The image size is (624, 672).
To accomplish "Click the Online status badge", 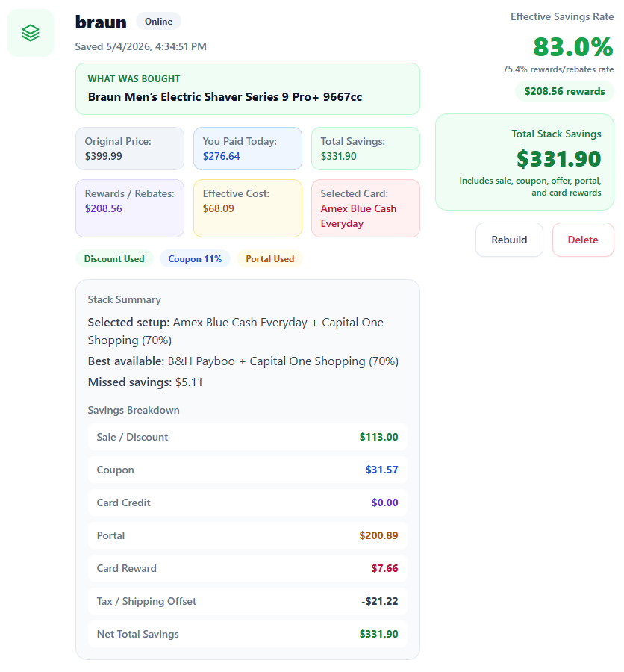I will click(158, 22).
